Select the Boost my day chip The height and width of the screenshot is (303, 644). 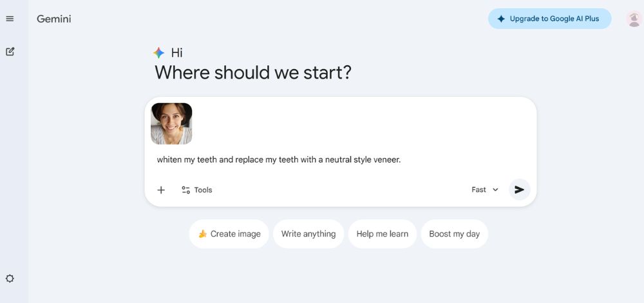click(x=455, y=234)
